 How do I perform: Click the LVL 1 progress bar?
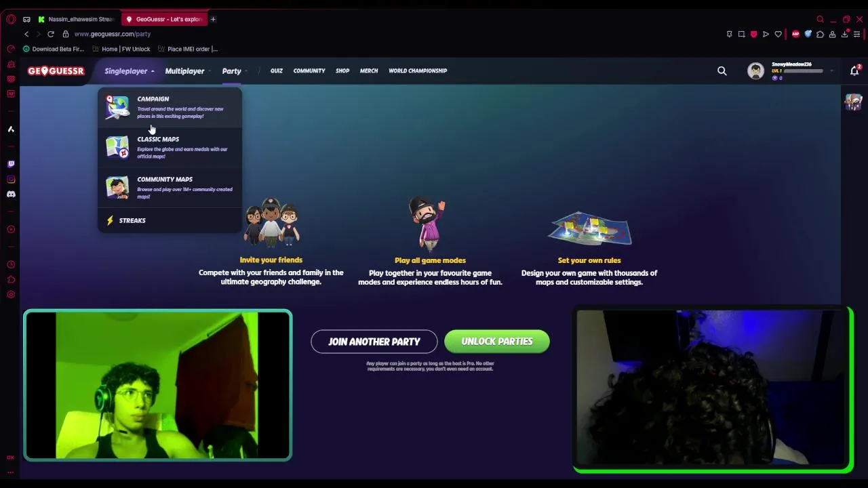click(x=804, y=70)
